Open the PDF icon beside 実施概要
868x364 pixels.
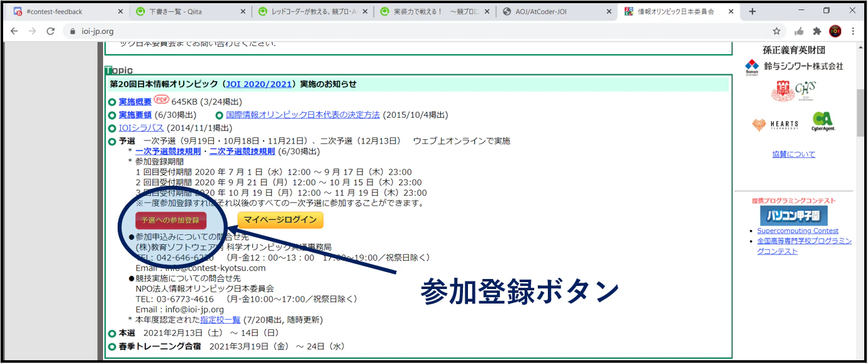click(162, 100)
